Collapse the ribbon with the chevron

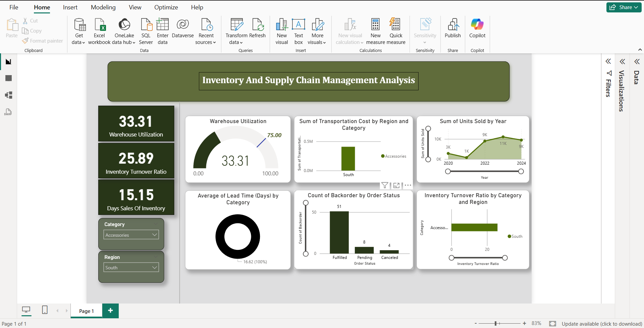point(640,50)
